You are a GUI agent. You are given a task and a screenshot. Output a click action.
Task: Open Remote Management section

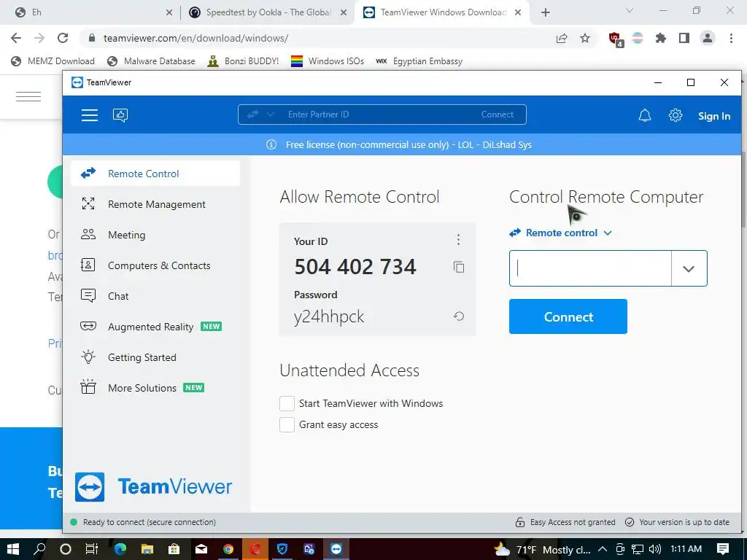pyautogui.click(x=155, y=204)
